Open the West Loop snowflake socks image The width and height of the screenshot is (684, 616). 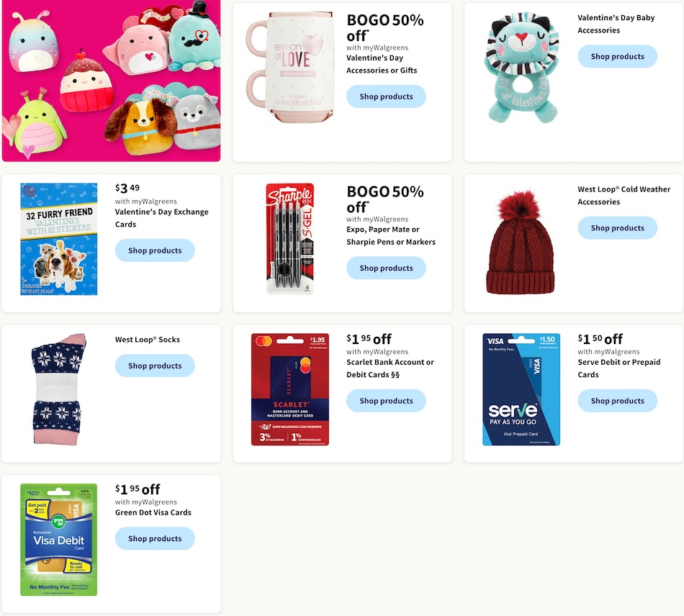[58, 389]
